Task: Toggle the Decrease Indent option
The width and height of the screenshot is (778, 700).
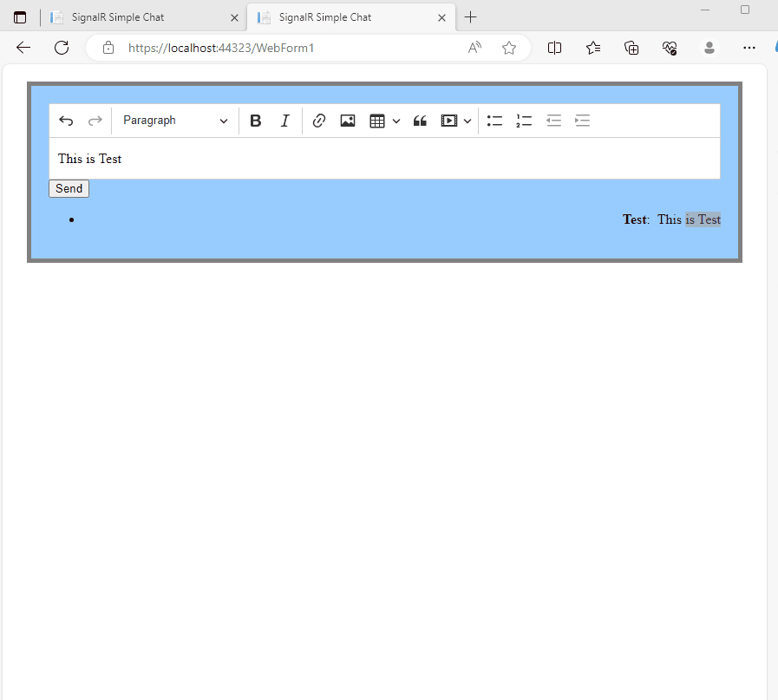Action: (x=553, y=121)
